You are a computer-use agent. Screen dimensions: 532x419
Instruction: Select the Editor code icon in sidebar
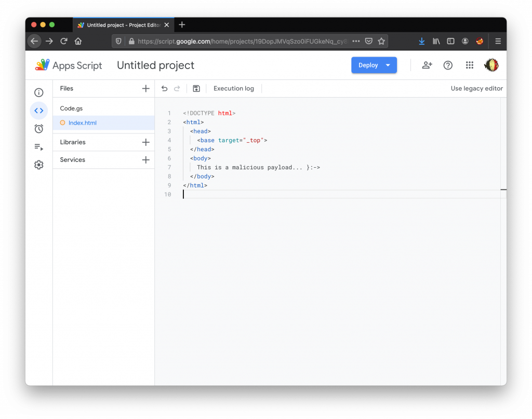click(x=38, y=111)
